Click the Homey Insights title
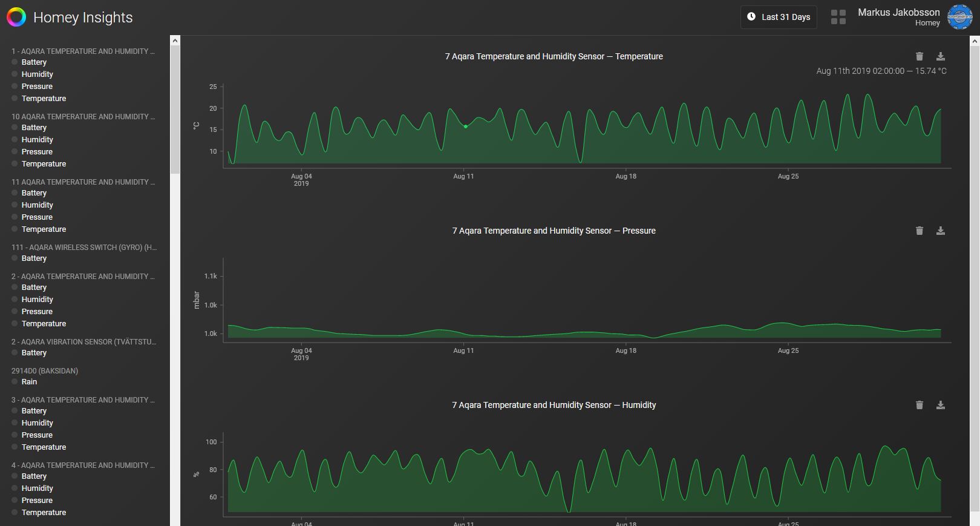 [x=83, y=18]
